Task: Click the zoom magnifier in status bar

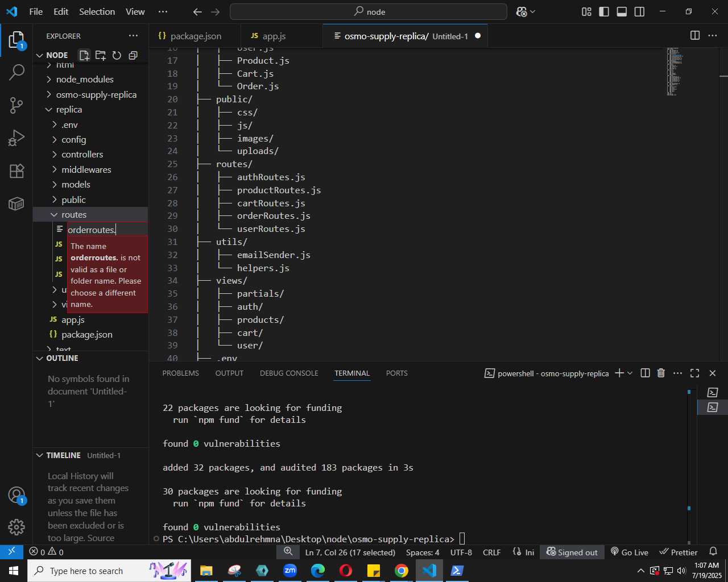Action: [x=288, y=552]
